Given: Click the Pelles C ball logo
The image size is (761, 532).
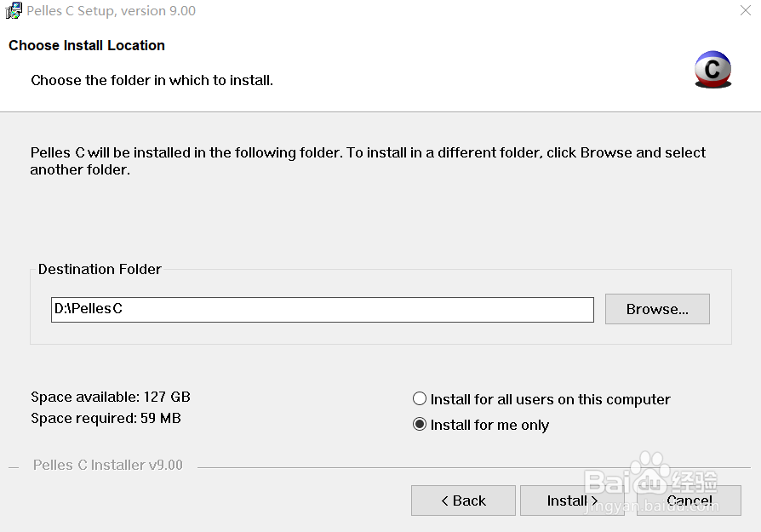Looking at the screenshot, I should 712,71.
